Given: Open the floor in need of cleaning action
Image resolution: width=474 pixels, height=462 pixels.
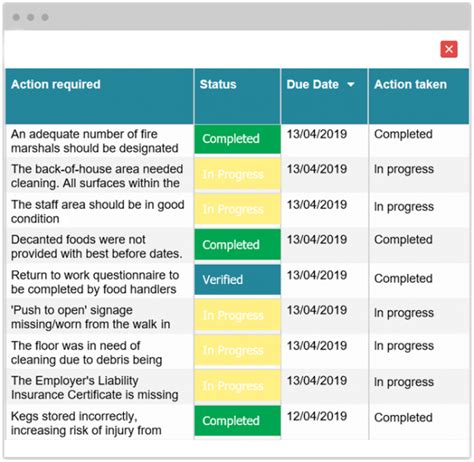Looking at the screenshot, I should 87,353.
